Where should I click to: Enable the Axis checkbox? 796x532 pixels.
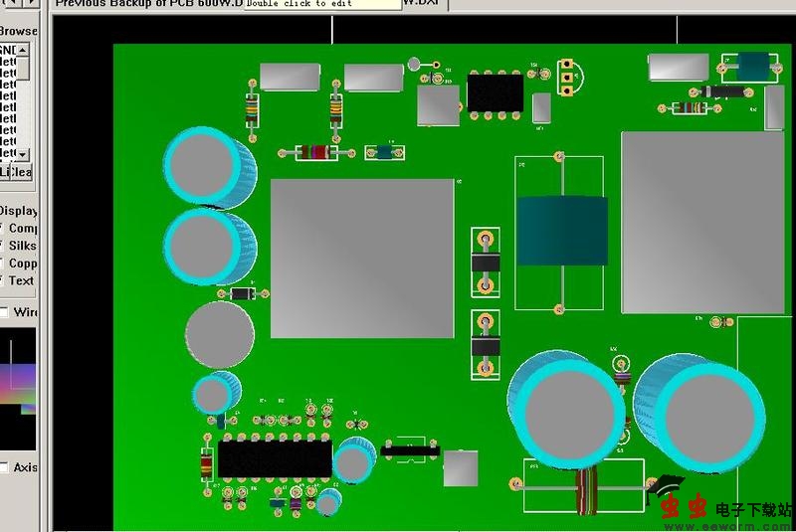point(4,467)
